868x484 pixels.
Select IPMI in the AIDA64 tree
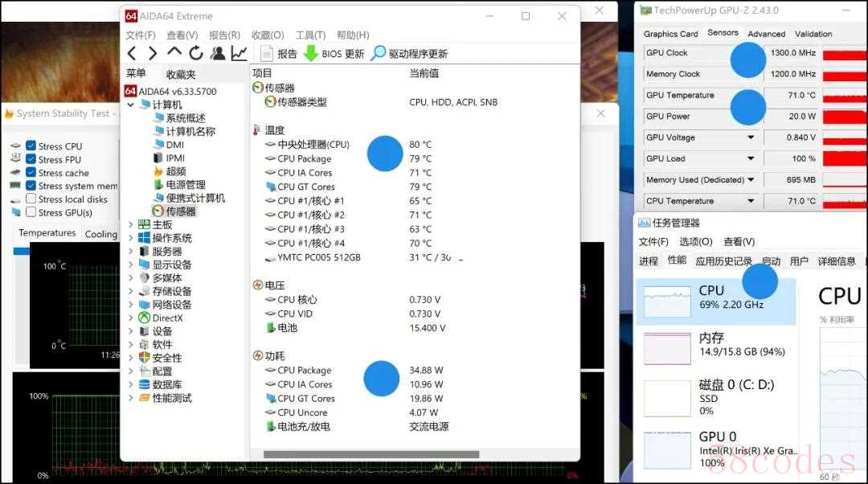169,158
